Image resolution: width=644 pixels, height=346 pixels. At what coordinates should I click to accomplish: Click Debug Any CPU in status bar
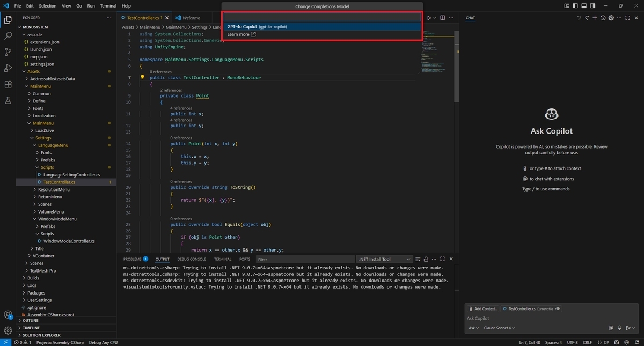coord(103,342)
